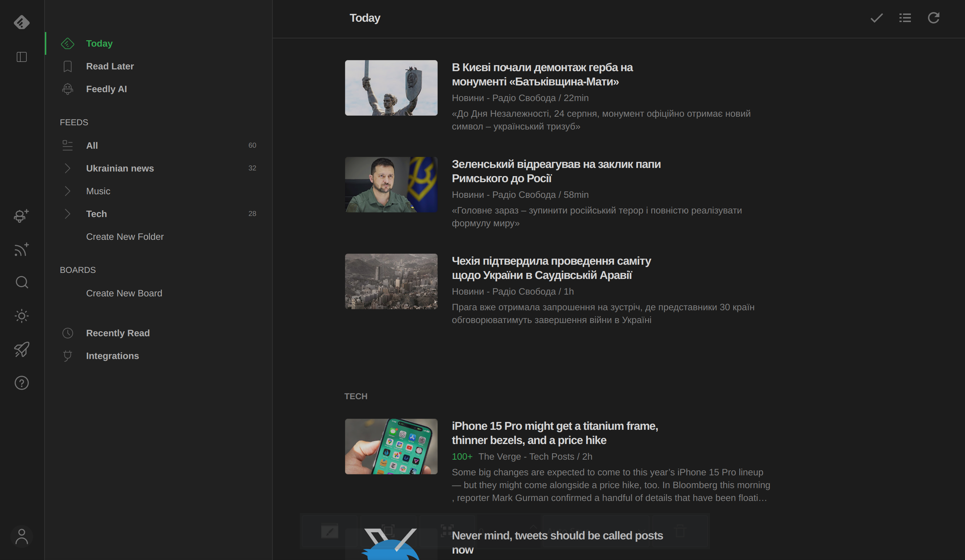Expand the Ukrainian news folder chevron
Screen dimensions: 965x560
(67, 168)
